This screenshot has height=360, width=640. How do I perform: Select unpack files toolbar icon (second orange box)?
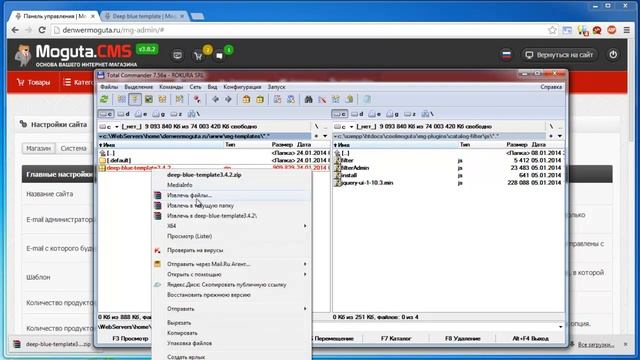coord(260,99)
